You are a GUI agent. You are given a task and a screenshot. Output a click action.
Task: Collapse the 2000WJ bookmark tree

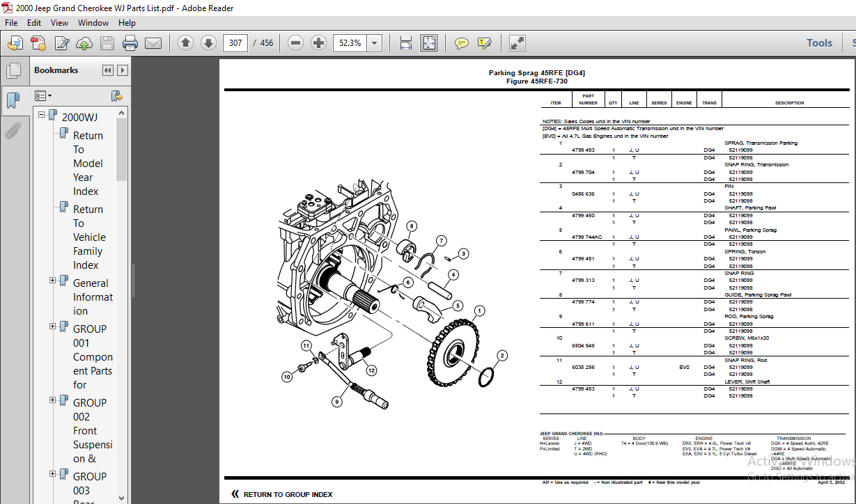[42, 115]
